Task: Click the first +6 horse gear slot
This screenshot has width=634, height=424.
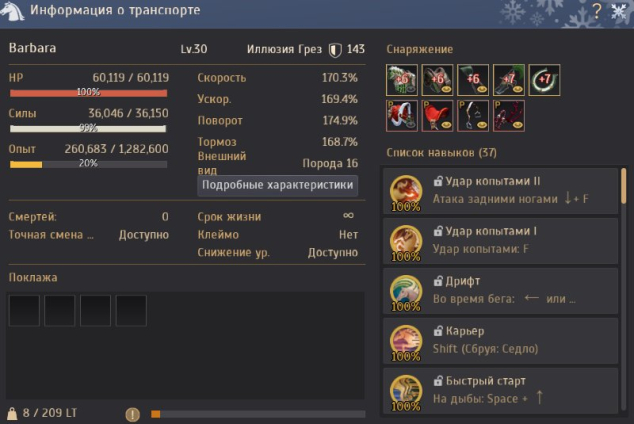Action: click(402, 80)
